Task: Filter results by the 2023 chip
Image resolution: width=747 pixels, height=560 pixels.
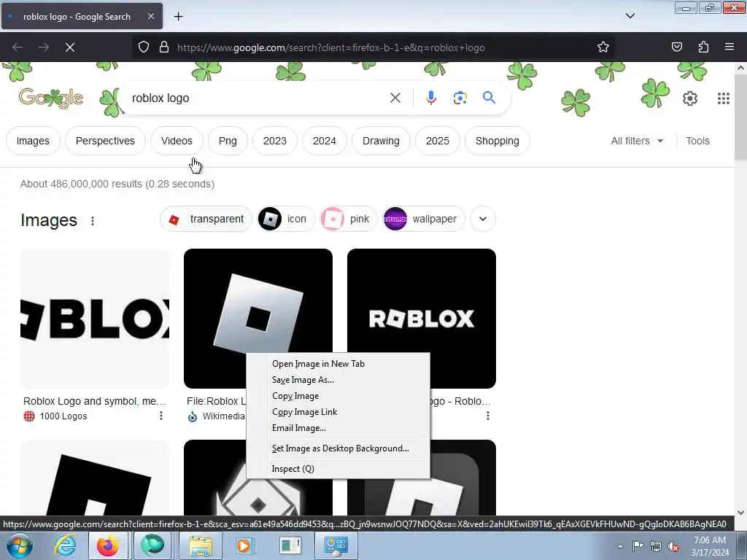Action: (275, 141)
